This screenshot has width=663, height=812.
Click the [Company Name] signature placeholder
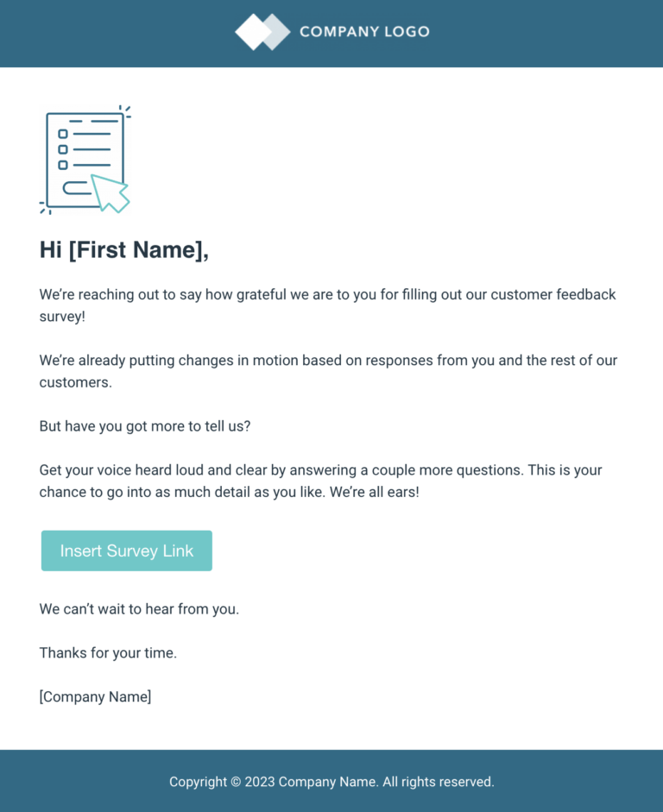[95, 696]
